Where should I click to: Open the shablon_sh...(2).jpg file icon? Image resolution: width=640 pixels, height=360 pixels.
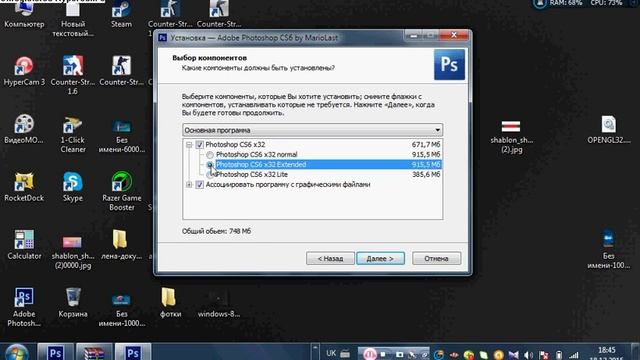tap(511, 137)
